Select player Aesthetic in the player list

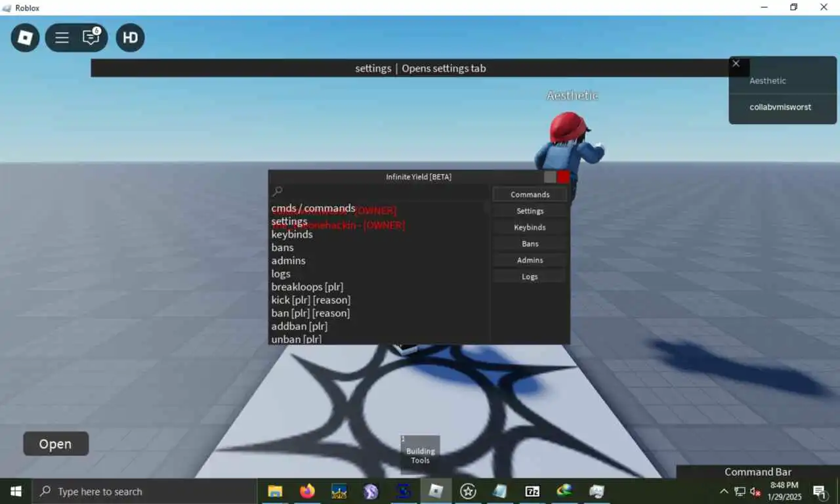pos(768,81)
